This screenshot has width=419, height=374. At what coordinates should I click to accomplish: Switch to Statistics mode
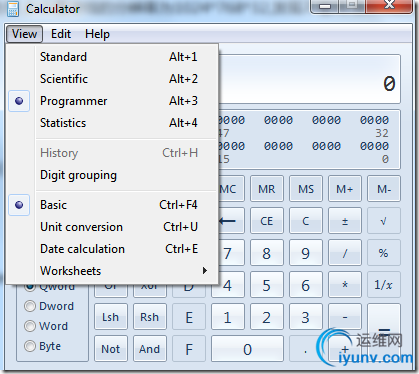pyautogui.click(x=112, y=123)
